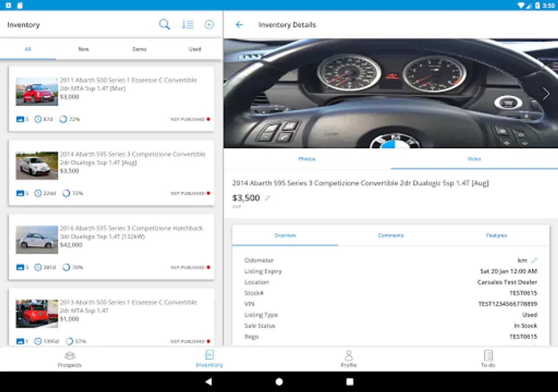The height and width of the screenshot is (392, 558).
Task: Tap the 72% completion ring on 2014 Abarth card
Action: click(x=66, y=193)
